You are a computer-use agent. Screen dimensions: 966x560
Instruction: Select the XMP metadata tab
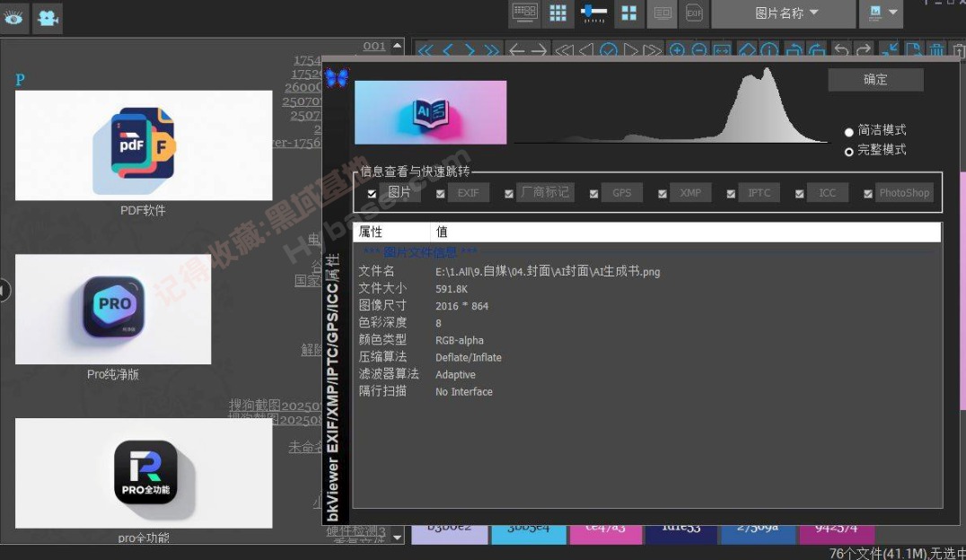click(x=689, y=192)
